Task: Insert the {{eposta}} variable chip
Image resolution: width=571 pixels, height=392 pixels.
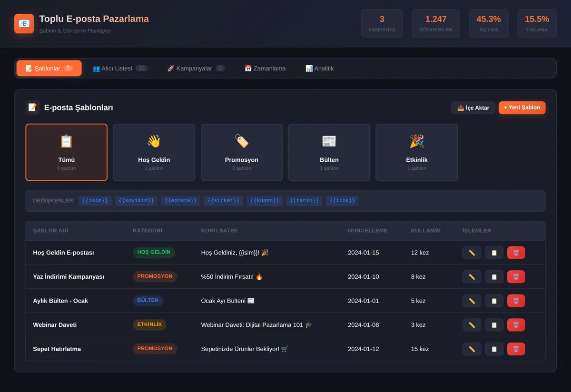Action: tap(181, 201)
